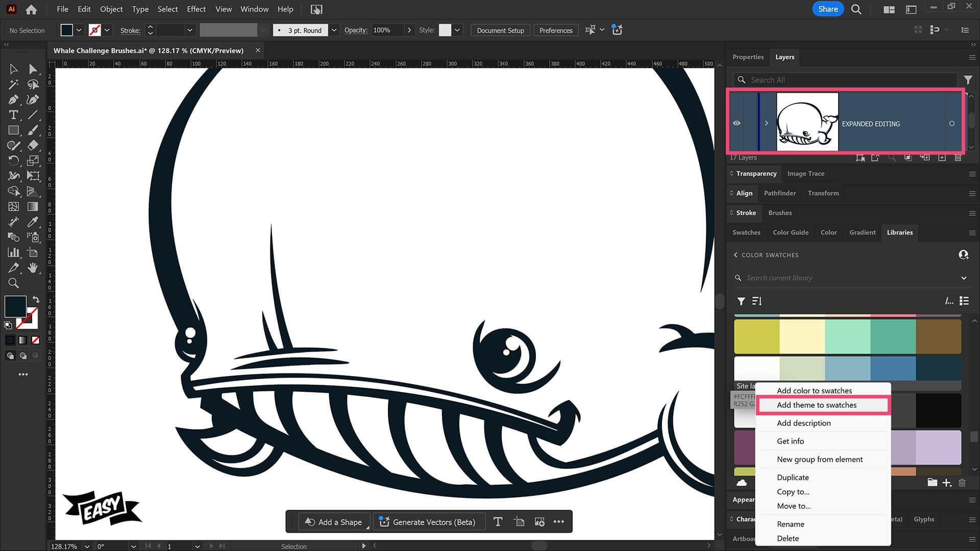Open the fill color dropdown arrow
This screenshot has width=980, height=551.
click(x=79, y=30)
